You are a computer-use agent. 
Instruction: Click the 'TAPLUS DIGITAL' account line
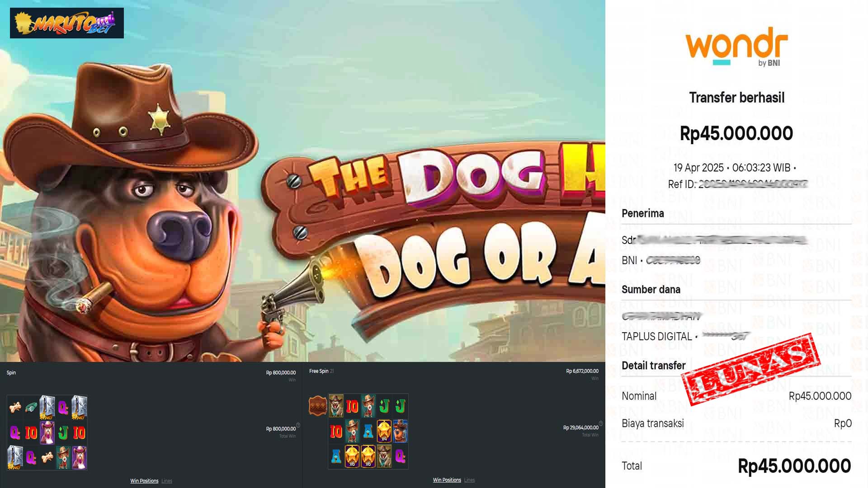tap(685, 337)
